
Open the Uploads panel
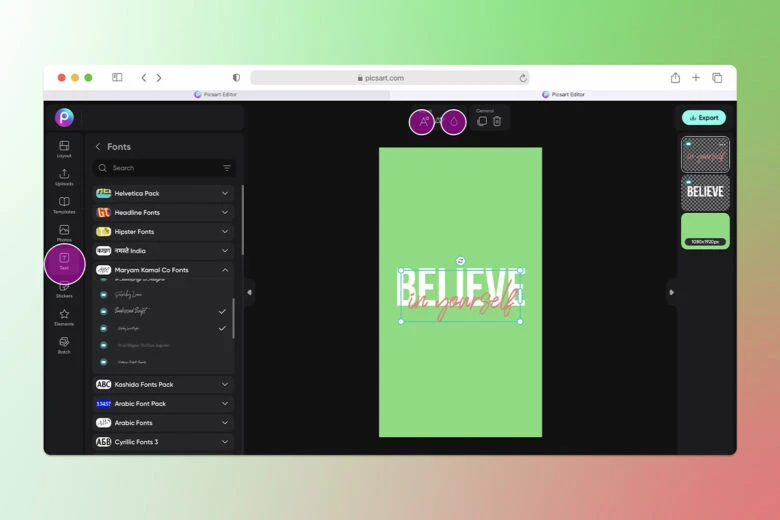click(64, 177)
